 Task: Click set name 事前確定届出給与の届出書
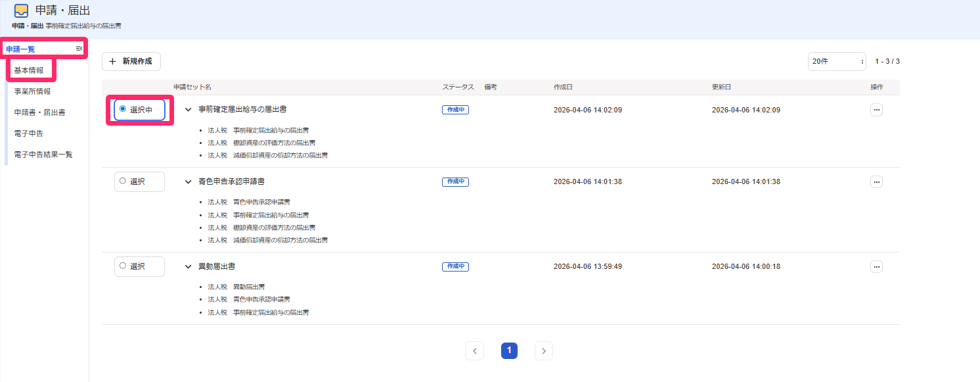(242, 110)
